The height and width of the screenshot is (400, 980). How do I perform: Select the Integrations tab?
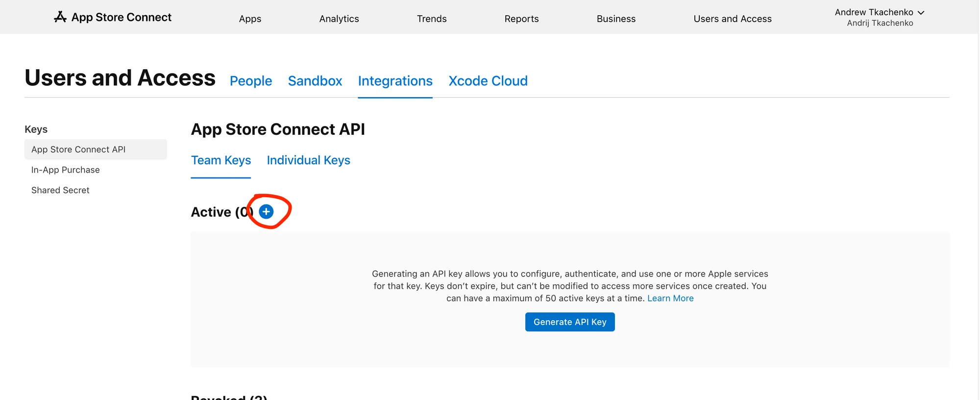coord(395,81)
